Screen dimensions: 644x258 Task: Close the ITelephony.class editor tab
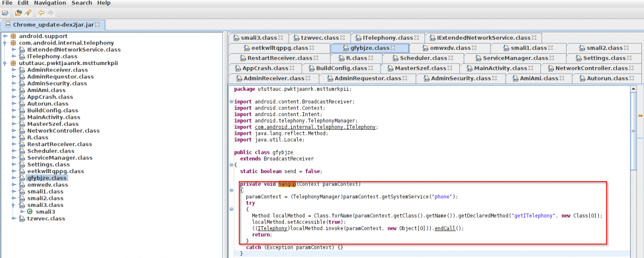[x=417, y=38]
